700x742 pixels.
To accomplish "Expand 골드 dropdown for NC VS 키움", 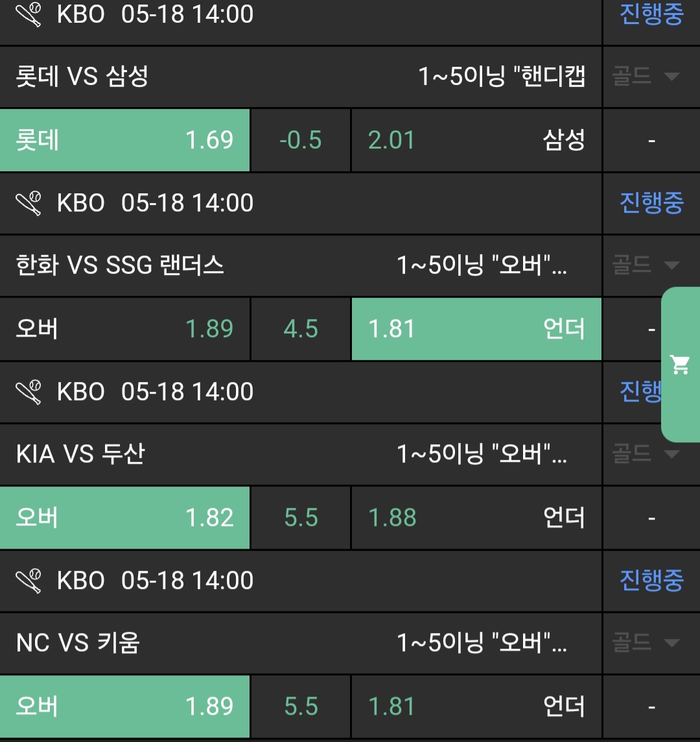I will (646, 643).
